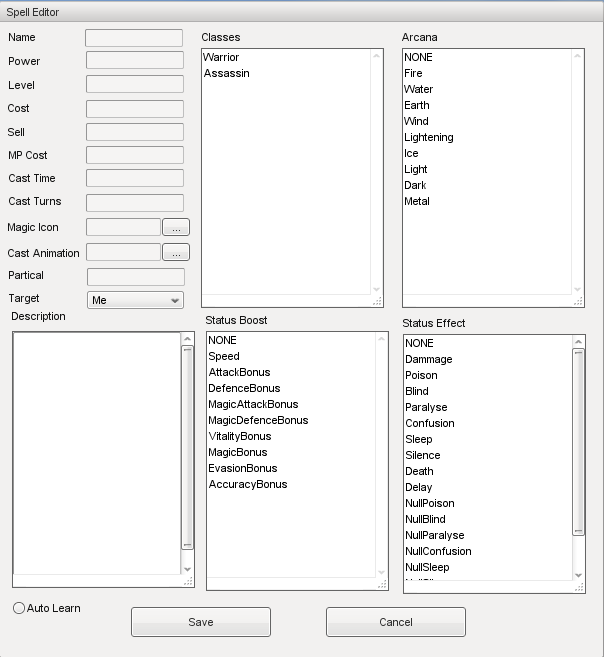The image size is (604, 657).
Task: Click the Status Effect scroll up arrow
Action: (x=578, y=342)
